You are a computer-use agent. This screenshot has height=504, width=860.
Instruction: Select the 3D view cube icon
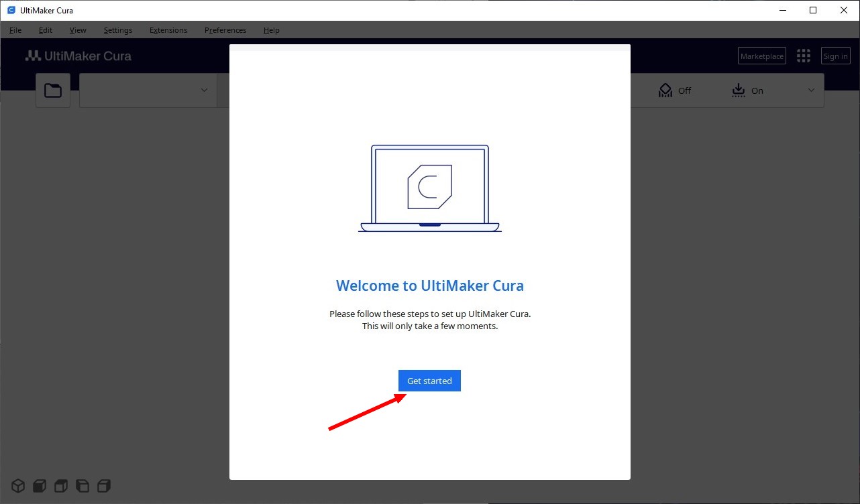(17, 486)
